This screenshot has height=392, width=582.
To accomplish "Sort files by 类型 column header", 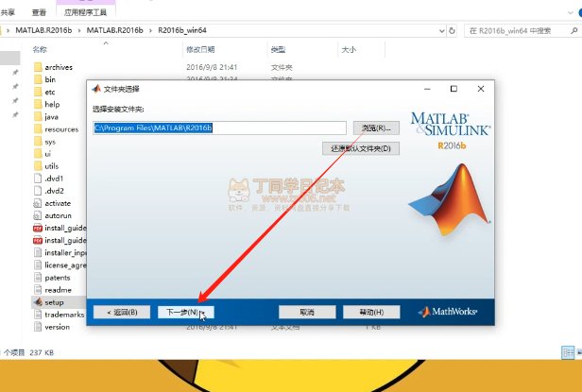I will (x=278, y=49).
